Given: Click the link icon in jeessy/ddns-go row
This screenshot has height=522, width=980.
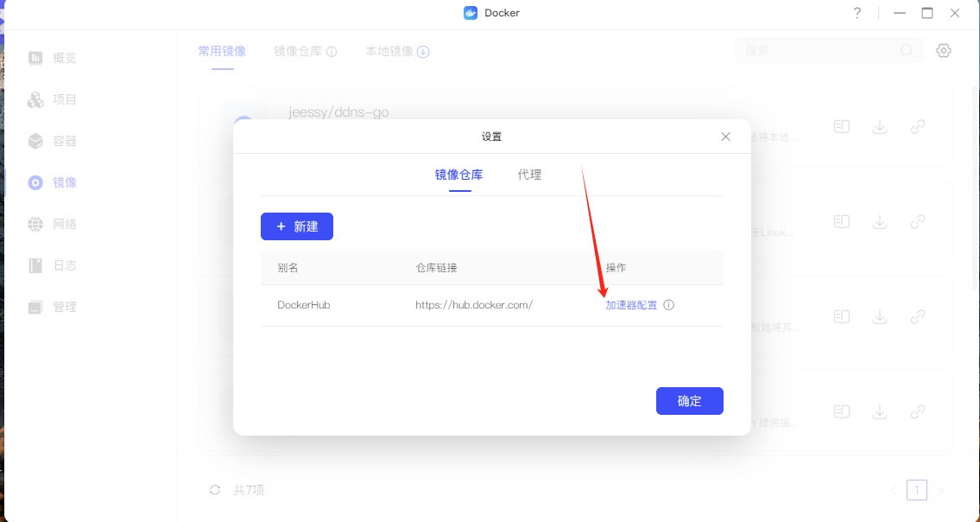Looking at the screenshot, I should coord(918,126).
